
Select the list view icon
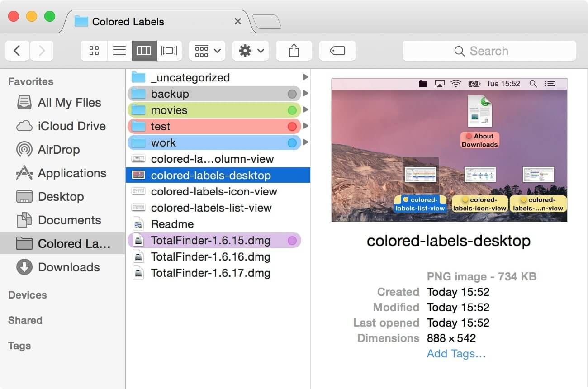(x=119, y=51)
